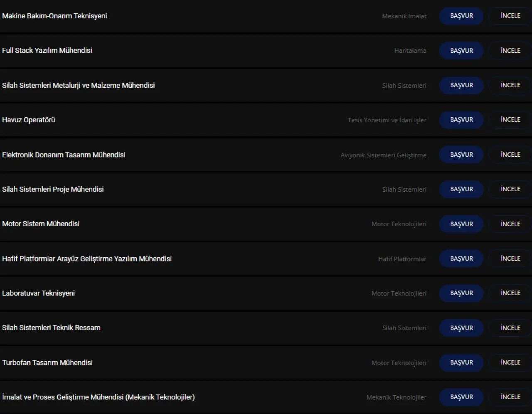Screen dimensions: 532x414
Task: Click BAŞVUR for Silah Sistemleri Proje Mühendisi
Action: pos(461,189)
